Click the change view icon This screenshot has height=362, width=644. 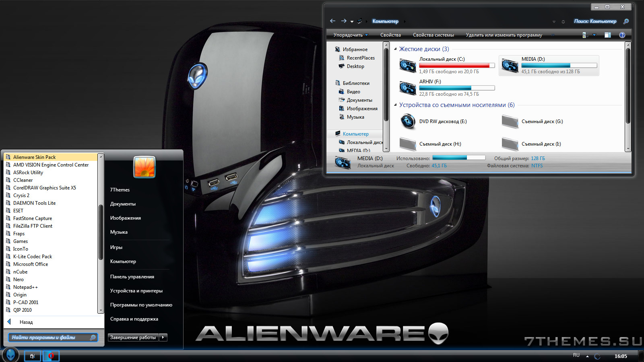click(x=585, y=35)
